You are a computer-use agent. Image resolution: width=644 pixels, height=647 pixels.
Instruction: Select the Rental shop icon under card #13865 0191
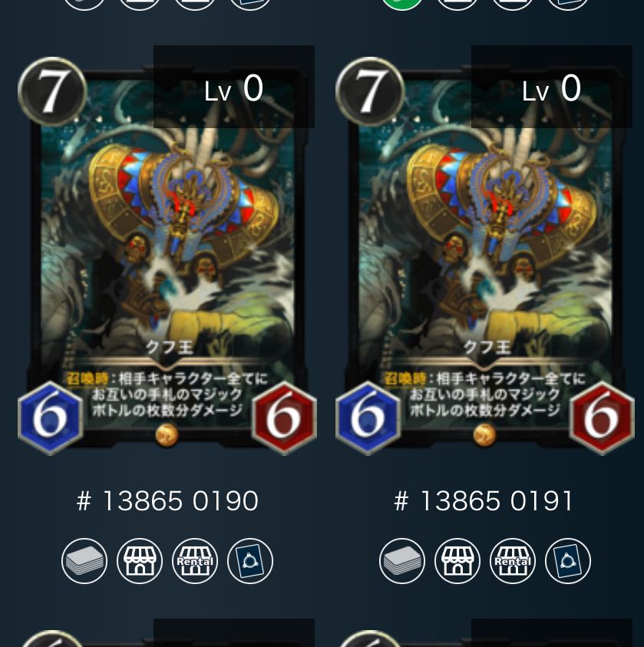(513, 561)
